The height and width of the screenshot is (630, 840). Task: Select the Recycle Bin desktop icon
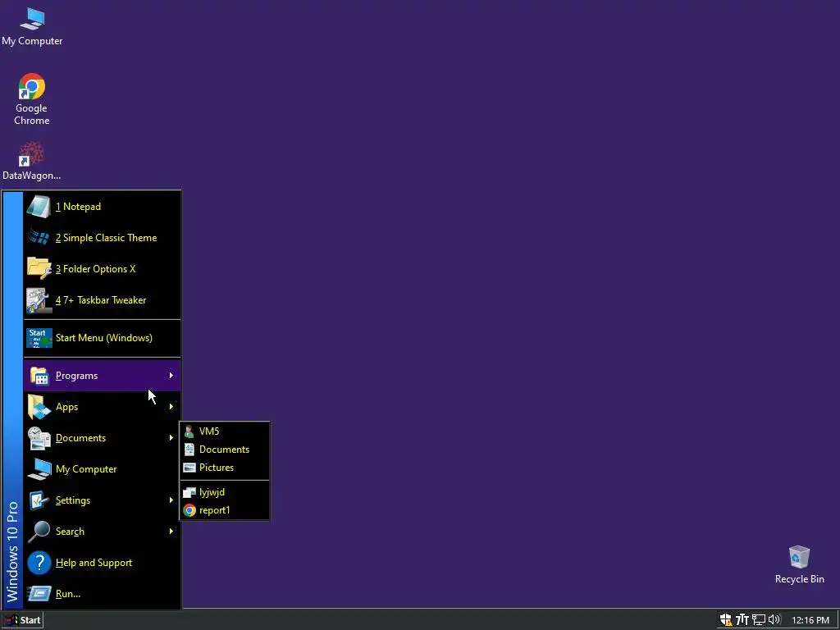tap(799, 564)
